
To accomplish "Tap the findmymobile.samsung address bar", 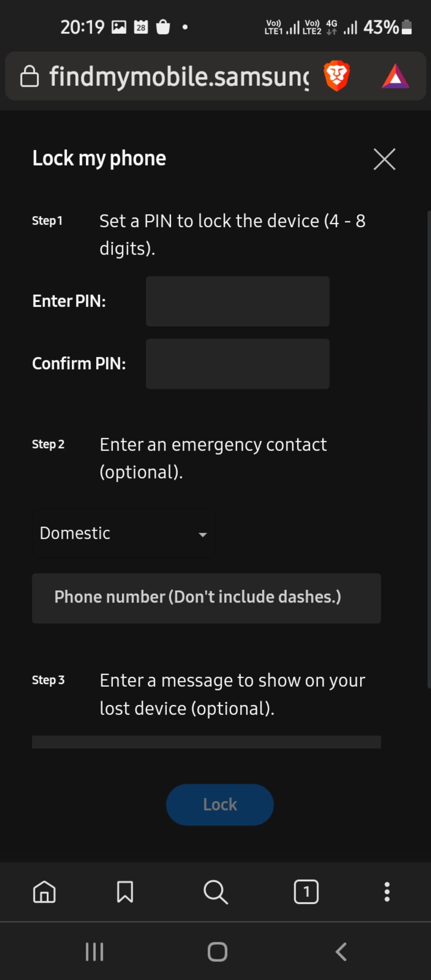I will pos(178,76).
